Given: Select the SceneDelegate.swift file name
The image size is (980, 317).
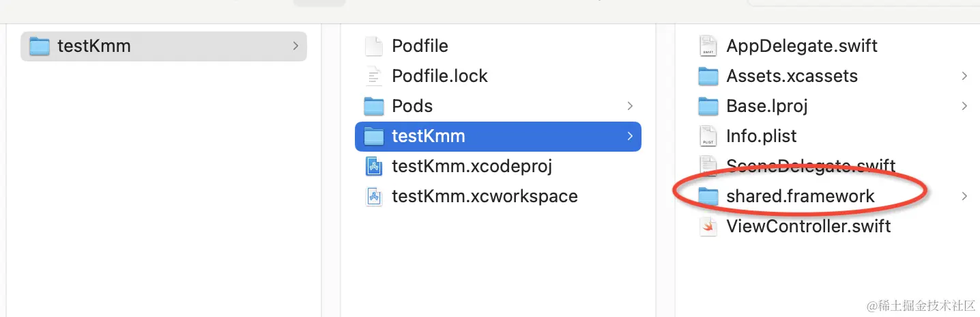Looking at the screenshot, I should 811,166.
